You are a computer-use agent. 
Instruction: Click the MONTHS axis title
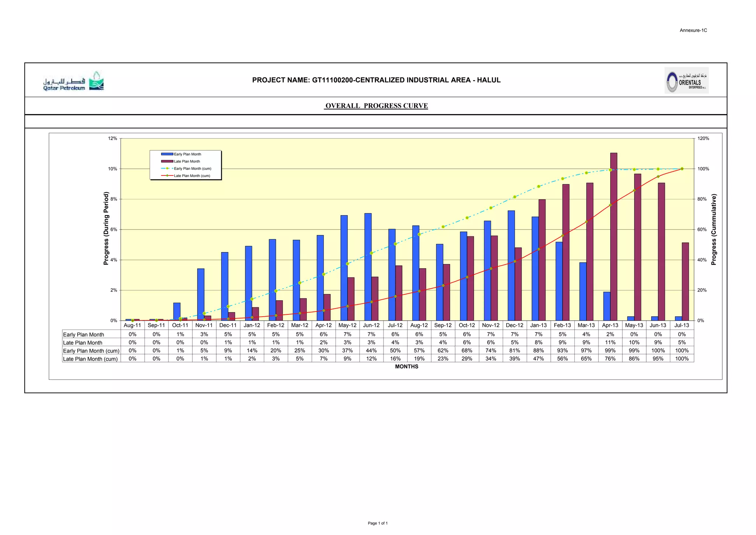406,367
